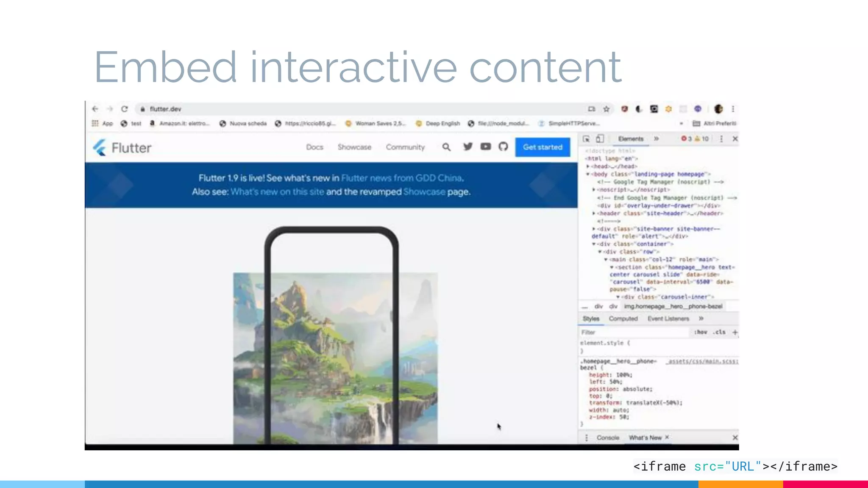The image size is (868, 488).
Task: Open the Chrome three-dot menu
Action: [x=733, y=109]
